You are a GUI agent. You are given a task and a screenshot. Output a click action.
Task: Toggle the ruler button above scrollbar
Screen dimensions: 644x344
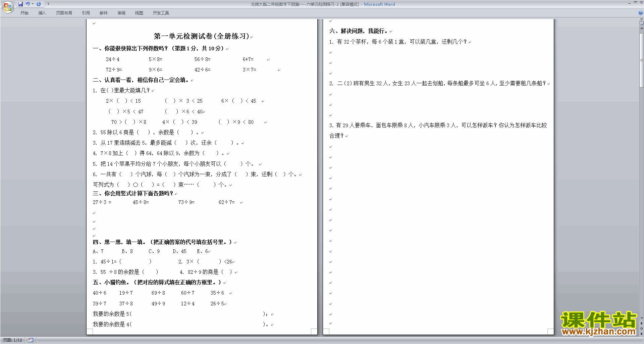641,23
